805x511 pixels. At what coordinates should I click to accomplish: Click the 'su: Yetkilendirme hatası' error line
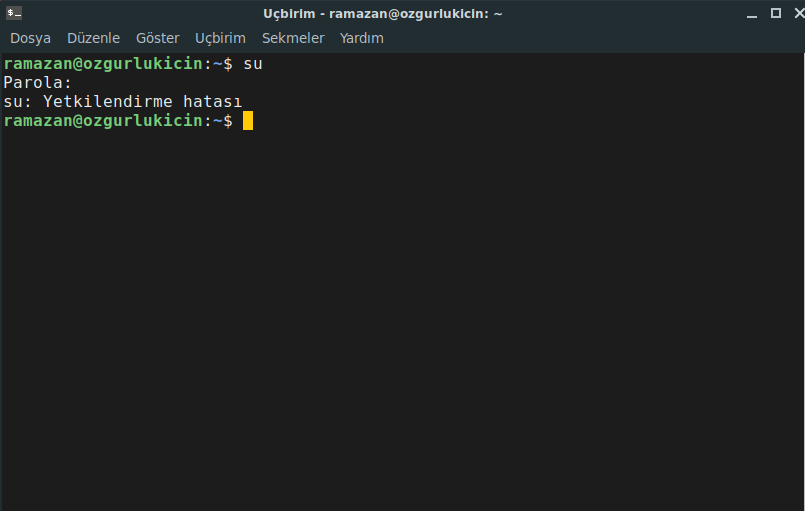coord(122,102)
